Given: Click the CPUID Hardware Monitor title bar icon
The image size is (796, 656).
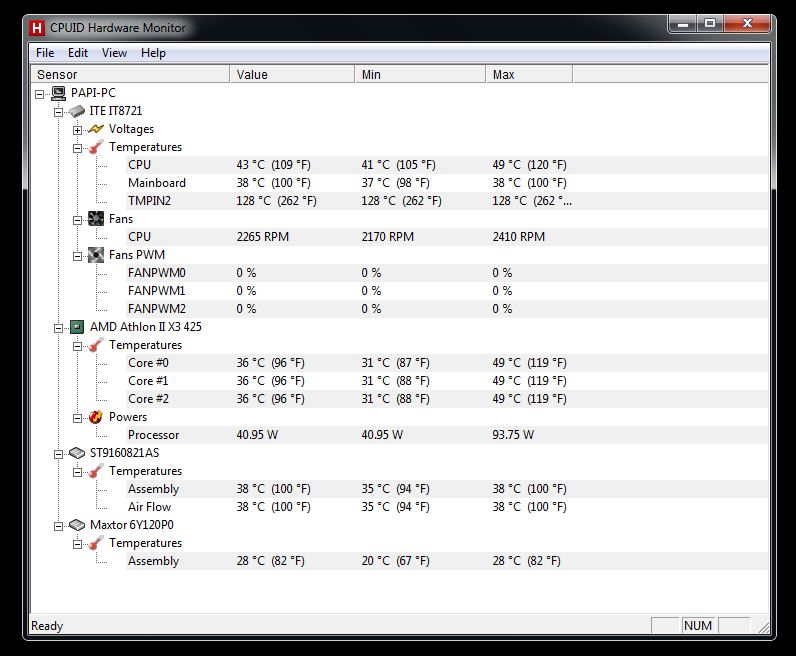Looking at the screenshot, I should (37, 28).
